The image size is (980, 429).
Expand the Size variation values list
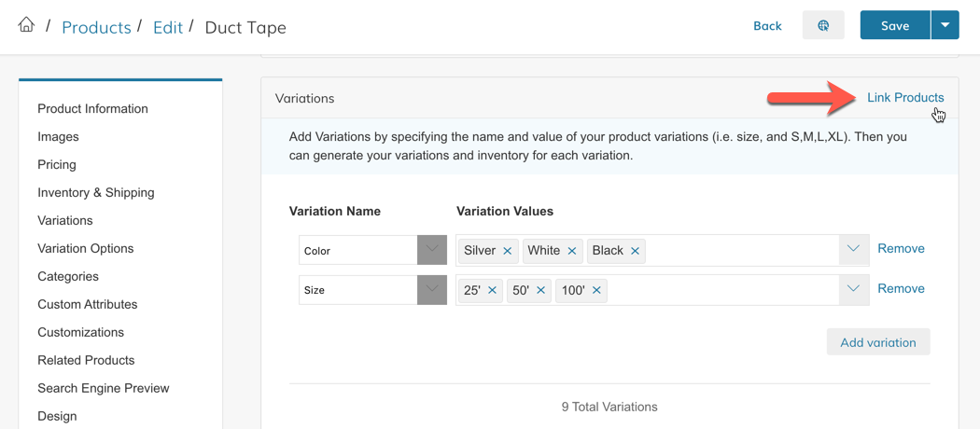852,289
